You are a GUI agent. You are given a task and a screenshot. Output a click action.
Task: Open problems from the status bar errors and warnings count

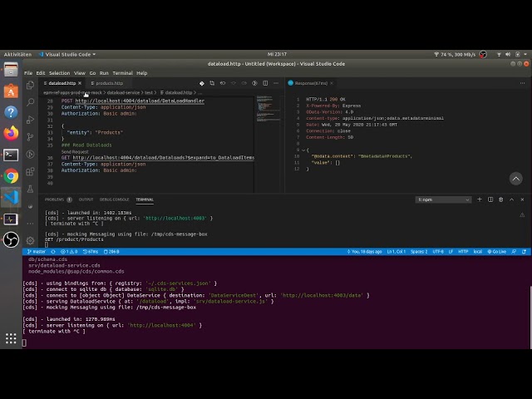tap(69, 252)
